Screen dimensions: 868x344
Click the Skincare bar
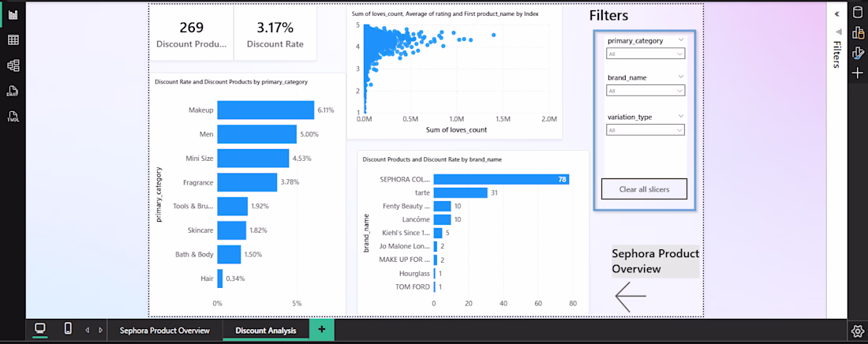click(x=231, y=230)
